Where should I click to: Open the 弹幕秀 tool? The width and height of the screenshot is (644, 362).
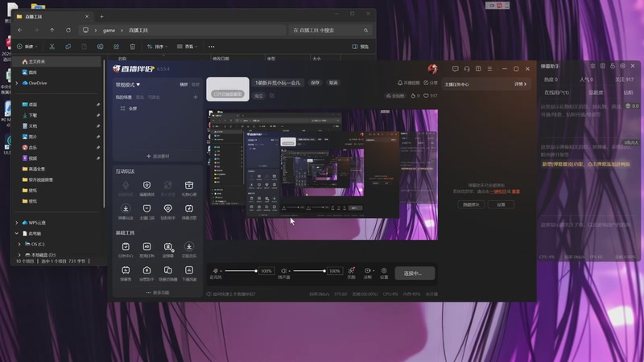pos(126,273)
